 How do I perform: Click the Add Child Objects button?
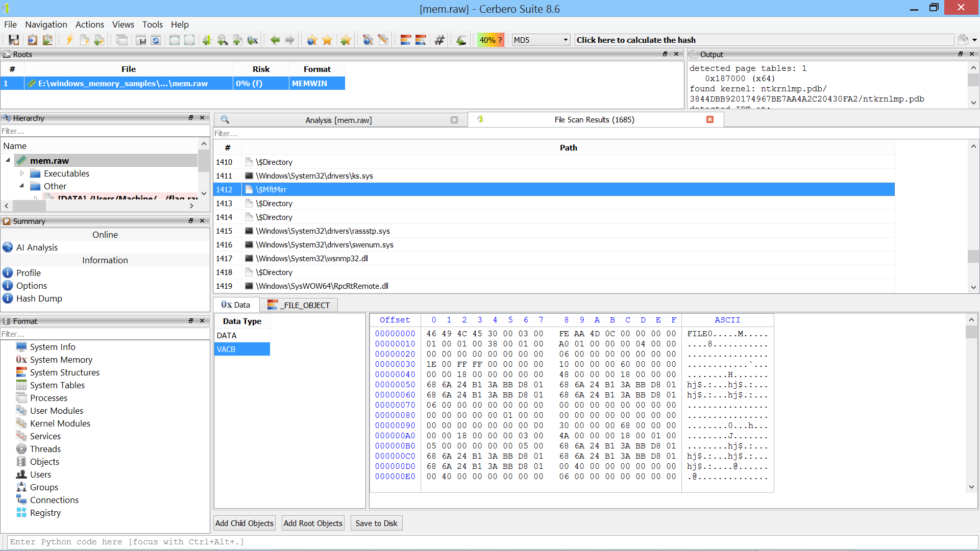[x=244, y=523]
